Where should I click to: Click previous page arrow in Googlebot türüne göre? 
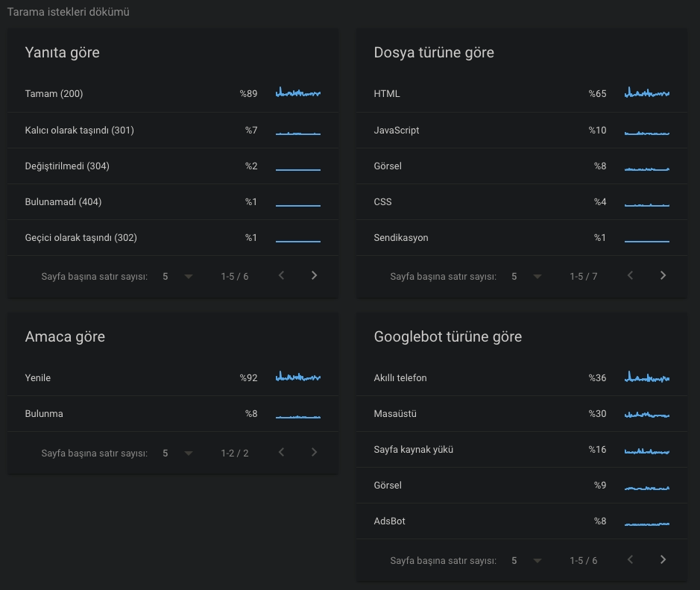click(630, 559)
